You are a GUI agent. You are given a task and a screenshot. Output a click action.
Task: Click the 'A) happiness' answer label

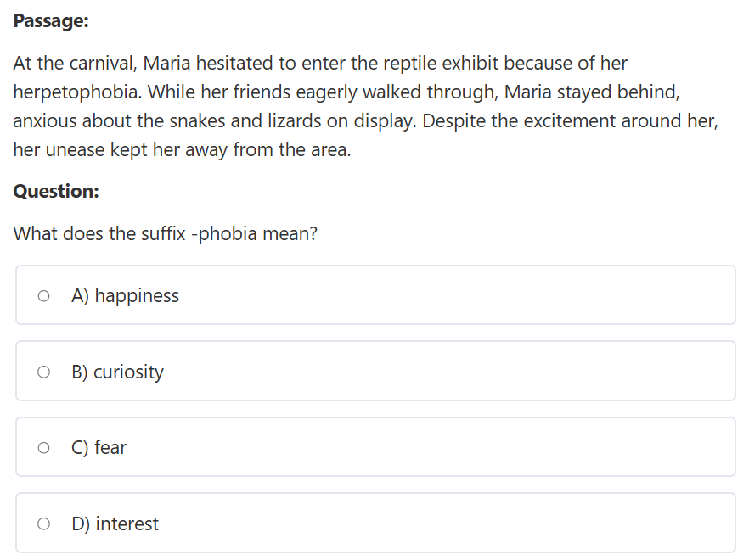pos(125,296)
